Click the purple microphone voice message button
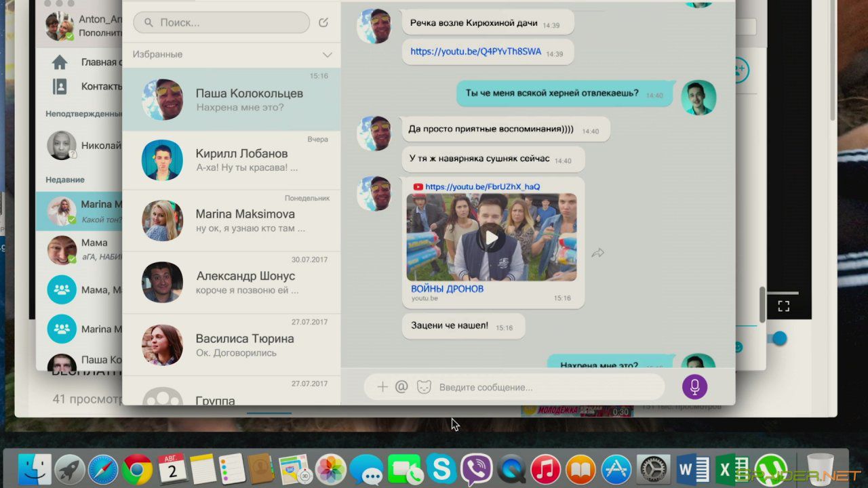Image resolution: width=868 pixels, height=488 pixels. point(694,387)
